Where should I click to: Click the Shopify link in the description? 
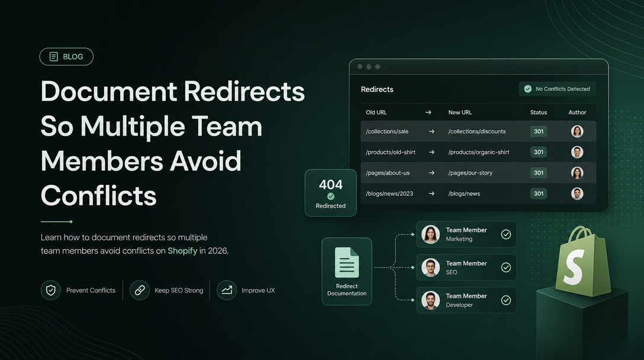click(182, 250)
